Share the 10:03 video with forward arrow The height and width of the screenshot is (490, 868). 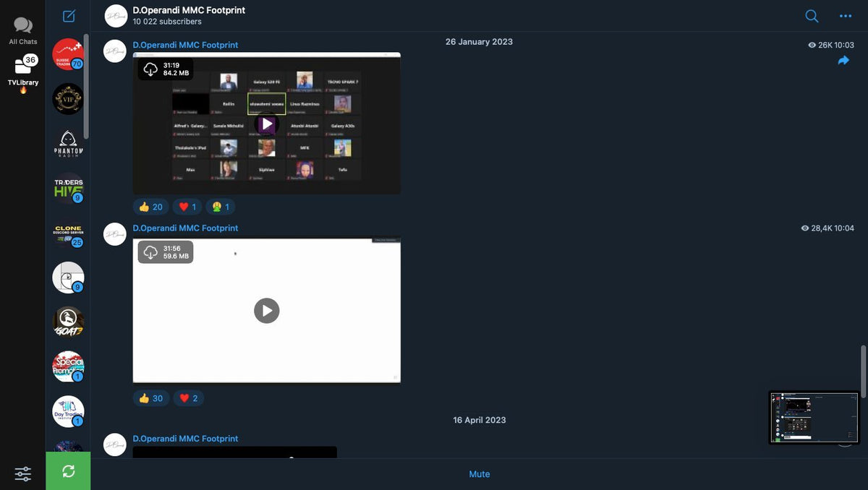pos(843,61)
